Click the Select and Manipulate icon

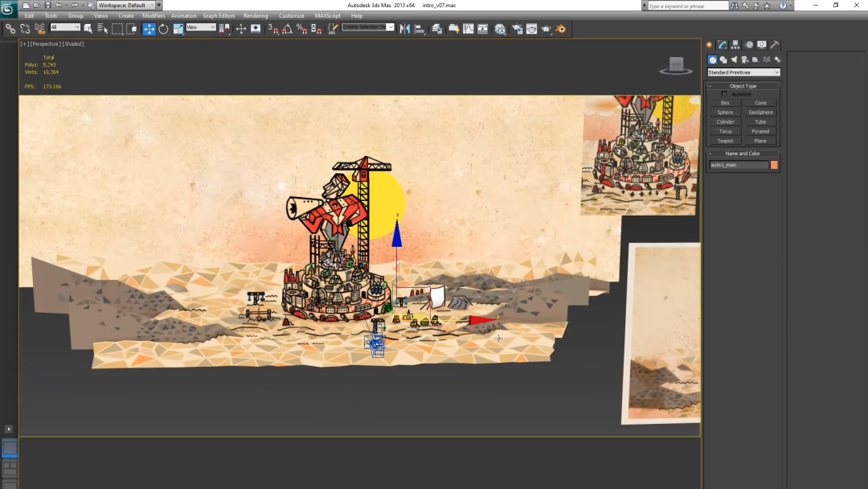pyautogui.click(x=241, y=29)
